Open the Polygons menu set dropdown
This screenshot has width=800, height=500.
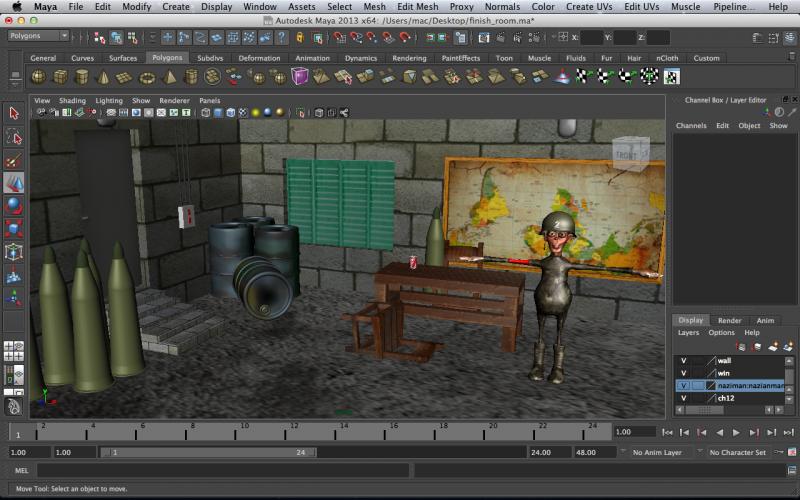(37, 36)
